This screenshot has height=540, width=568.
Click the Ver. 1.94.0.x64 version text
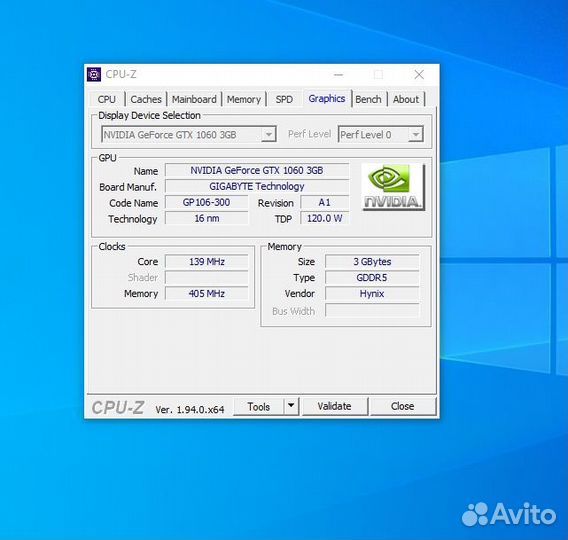point(190,410)
